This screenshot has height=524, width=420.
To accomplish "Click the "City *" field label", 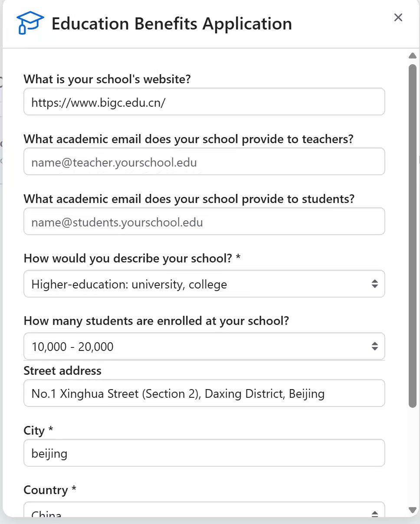I will coord(38,430).
